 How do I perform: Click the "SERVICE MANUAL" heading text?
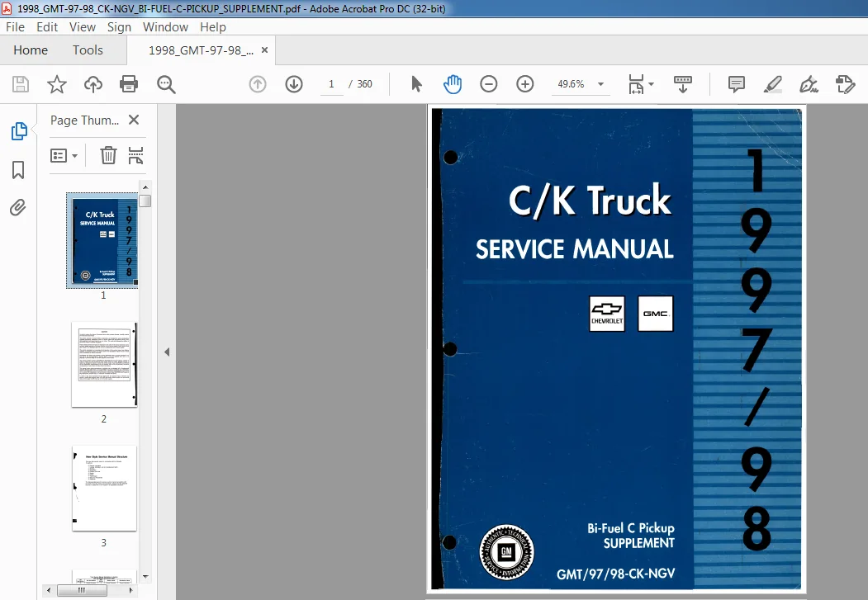tap(575, 249)
